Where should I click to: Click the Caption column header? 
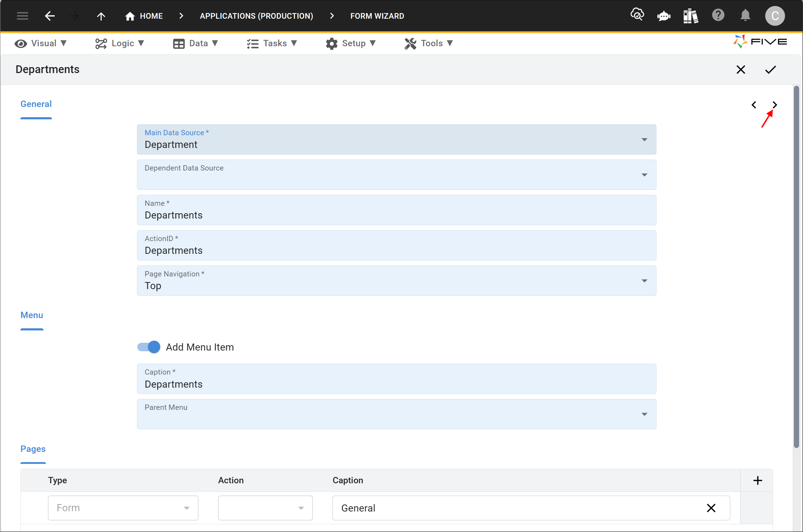pyautogui.click(x=348, y=480)
